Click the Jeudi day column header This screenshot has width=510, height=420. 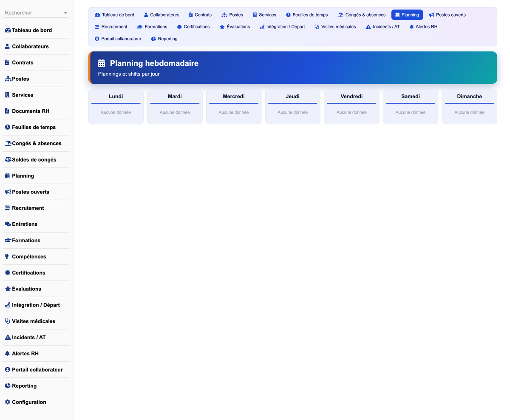[x=292, y=96]
